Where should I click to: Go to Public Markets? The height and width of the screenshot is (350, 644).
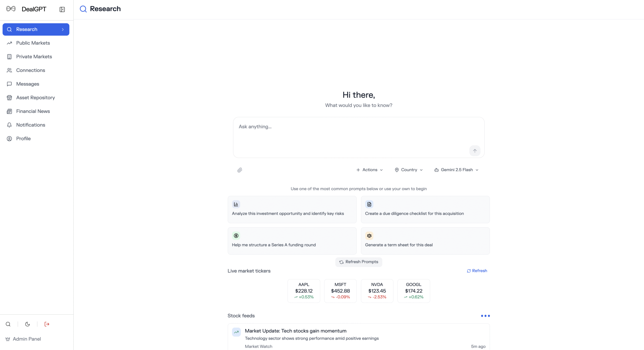tap(33, 43)
